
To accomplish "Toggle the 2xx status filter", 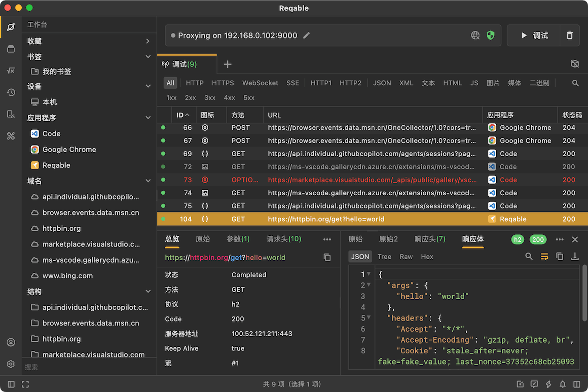I will pos(190,97).
